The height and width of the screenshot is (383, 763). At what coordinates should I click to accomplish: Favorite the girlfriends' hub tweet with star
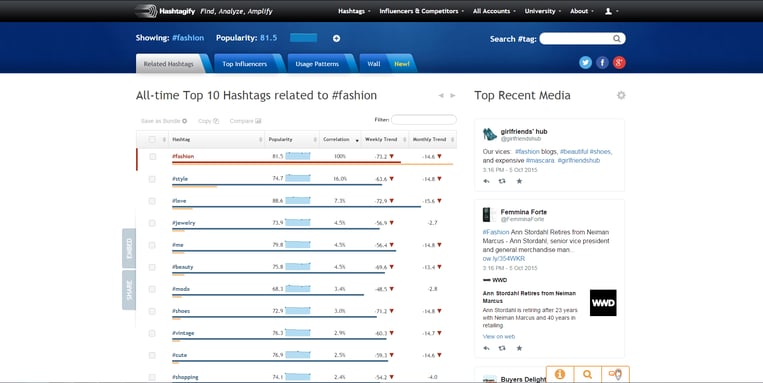[x=519, y=181]
